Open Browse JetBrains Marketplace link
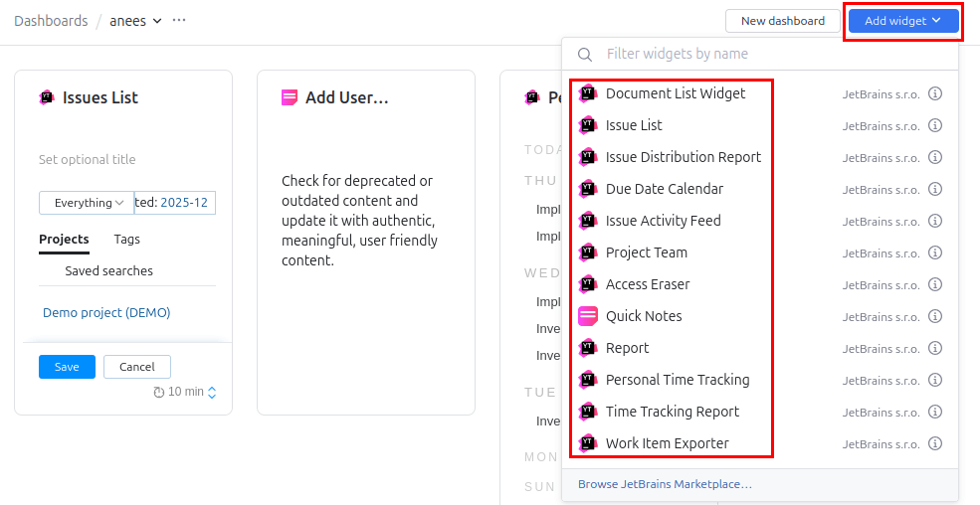980x505 pixels. pyautogui.click(x=665, y=484)
